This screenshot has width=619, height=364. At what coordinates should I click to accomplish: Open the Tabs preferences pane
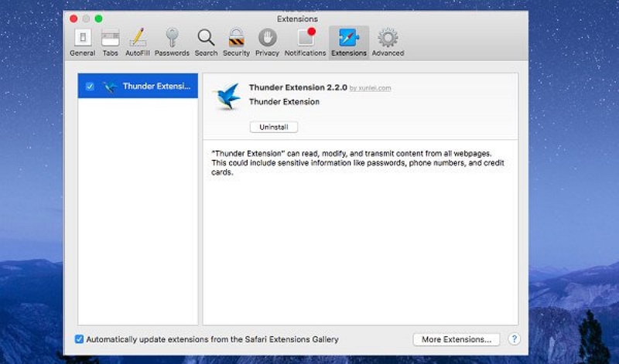pos(110,43)
